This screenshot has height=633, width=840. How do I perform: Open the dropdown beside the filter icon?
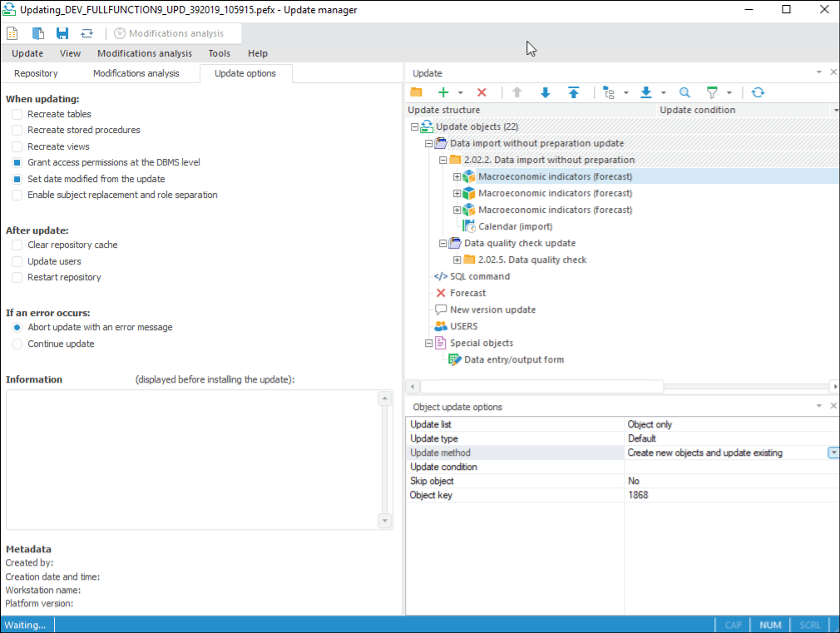point(729,92)
